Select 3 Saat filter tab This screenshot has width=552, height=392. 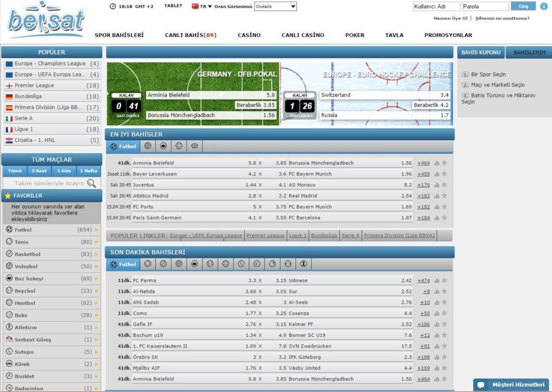39,171
